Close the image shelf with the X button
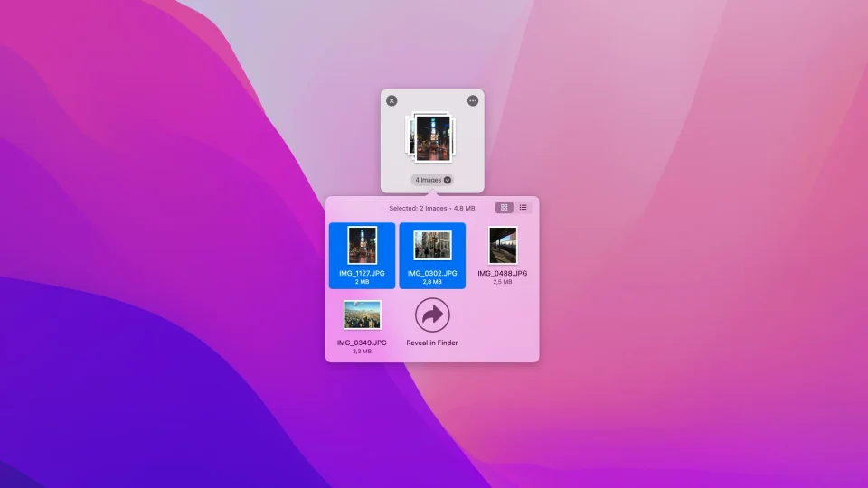This screenshot has height=488, width=868. point(392,100)
